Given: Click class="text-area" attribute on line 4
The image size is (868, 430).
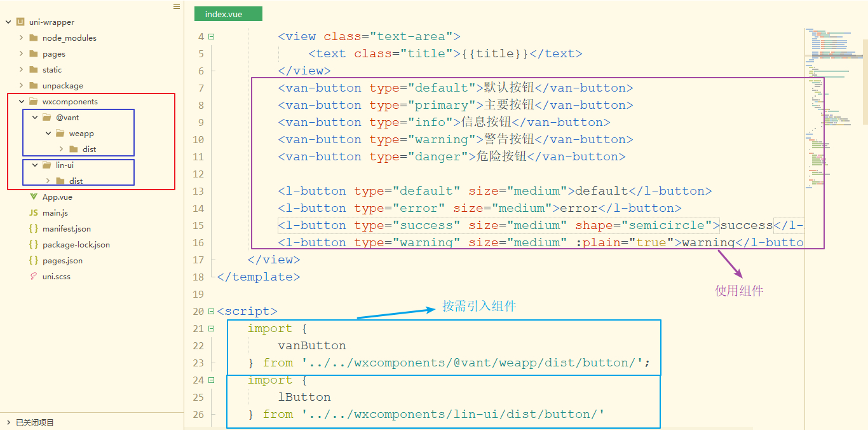Looking at the screenshot, I should point(389,37).
